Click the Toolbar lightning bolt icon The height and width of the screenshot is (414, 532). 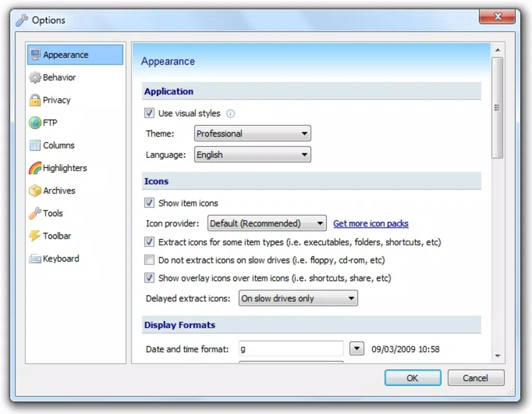[35, 235]
